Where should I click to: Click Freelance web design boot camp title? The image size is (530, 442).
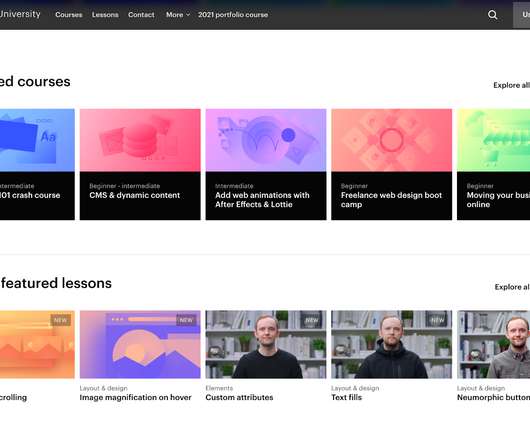click(391, 200)
